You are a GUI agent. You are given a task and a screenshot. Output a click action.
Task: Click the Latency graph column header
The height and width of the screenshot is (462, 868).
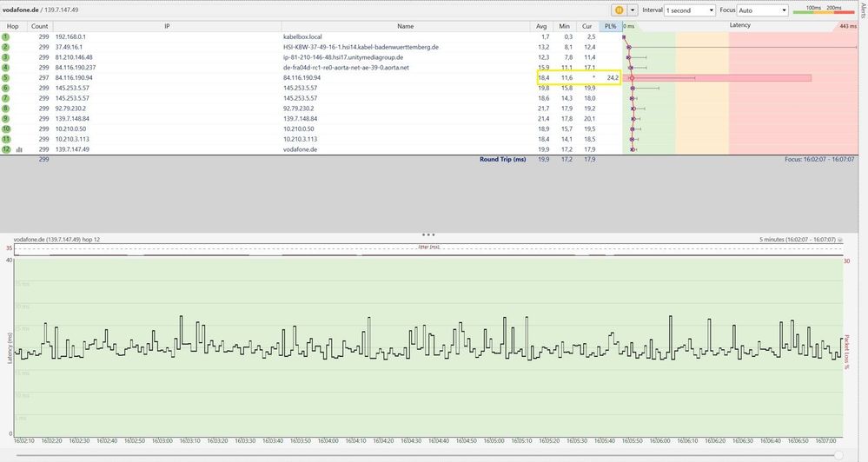point(740,25)
